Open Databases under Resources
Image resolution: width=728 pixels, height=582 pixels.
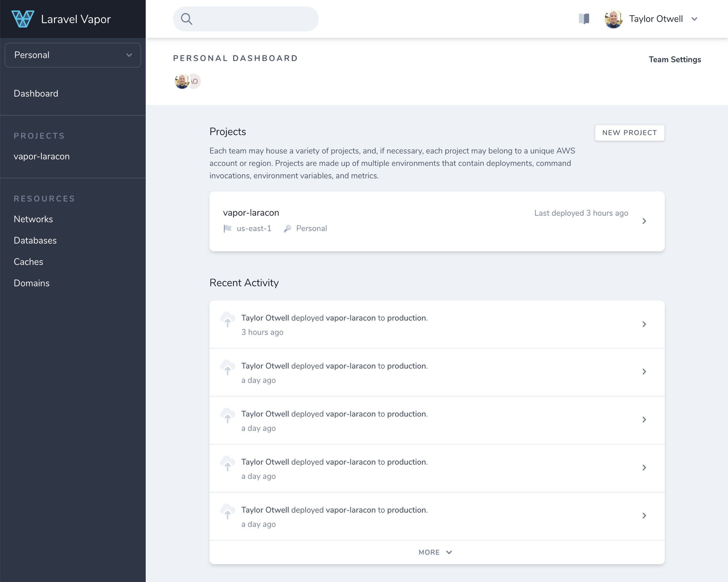pos(35,241)
